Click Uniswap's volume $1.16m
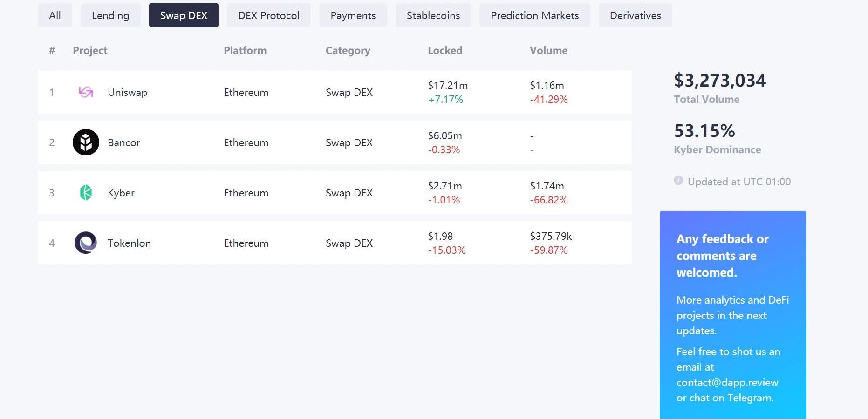The height and width of the screenshot is (419, 868). click(x=547, y=85)
